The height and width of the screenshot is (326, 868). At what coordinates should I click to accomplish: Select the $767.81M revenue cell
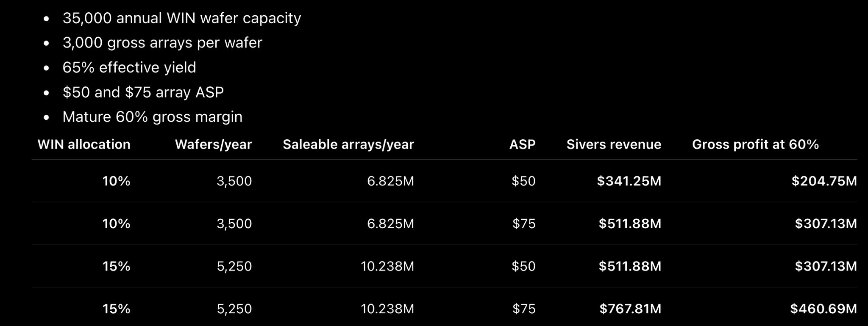pyautogui.click(x=630, y=309)
